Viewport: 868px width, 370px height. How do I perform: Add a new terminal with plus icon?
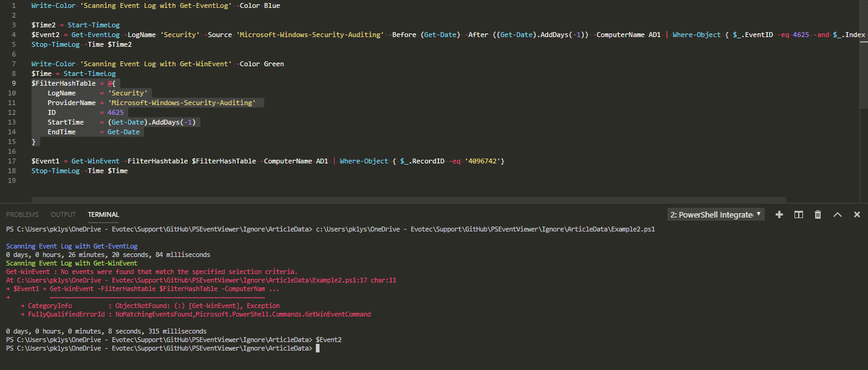pos(779,214)
